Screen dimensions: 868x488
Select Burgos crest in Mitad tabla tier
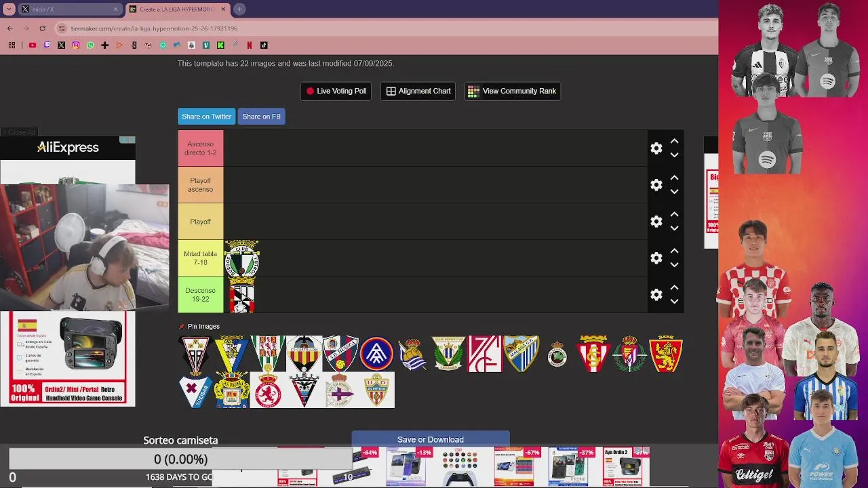pos(242,258)
